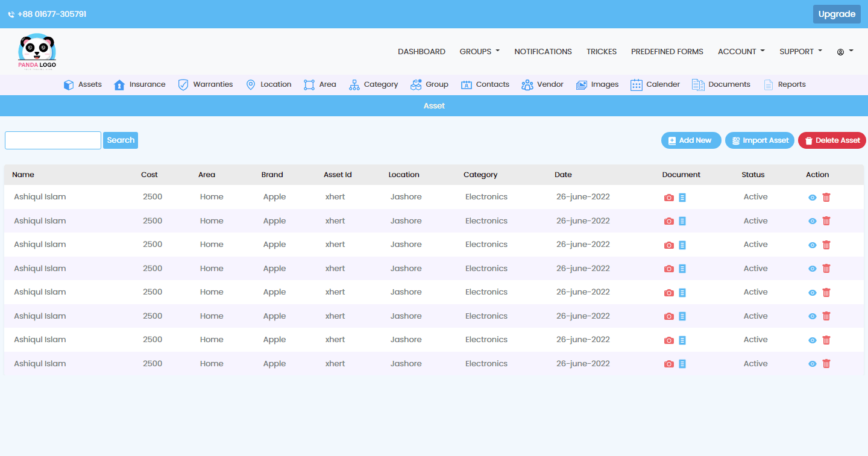868x456 pixels.
Task: Open the ACCOUNT dropdown
Action: [741, 52]
